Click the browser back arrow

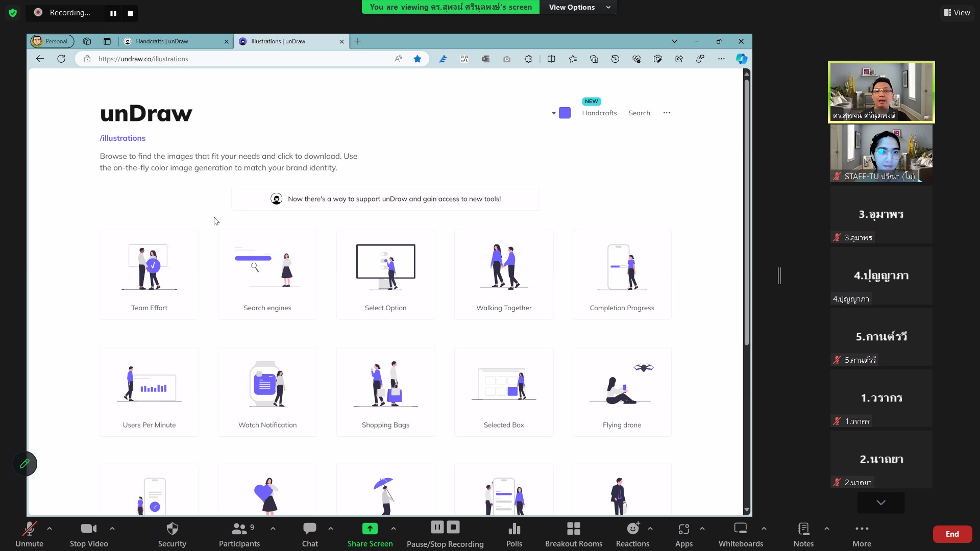point(40,59)
